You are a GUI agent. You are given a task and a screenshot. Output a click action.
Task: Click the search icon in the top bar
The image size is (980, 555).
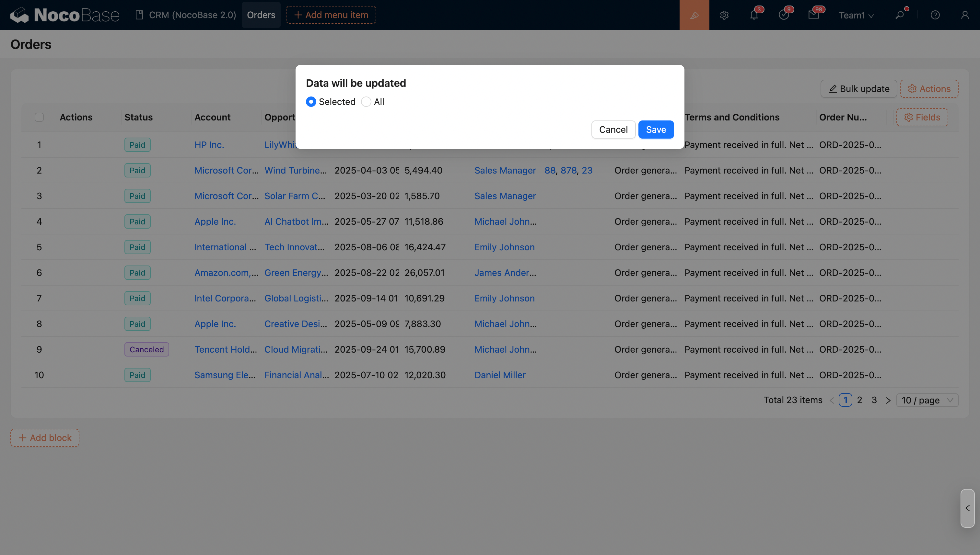[x=900, y=15]
